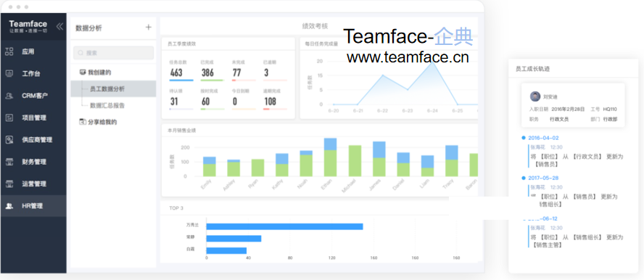Select HR管理 in the sidebar menu
Image resolution: width=644 pixels, height=280 pixels.
coord(33,206)
